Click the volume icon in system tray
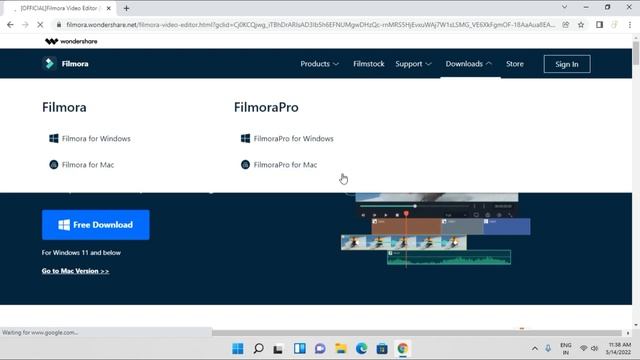Viewport: 640px width, 360px height. pyautogui.click(x=595, y=348)
